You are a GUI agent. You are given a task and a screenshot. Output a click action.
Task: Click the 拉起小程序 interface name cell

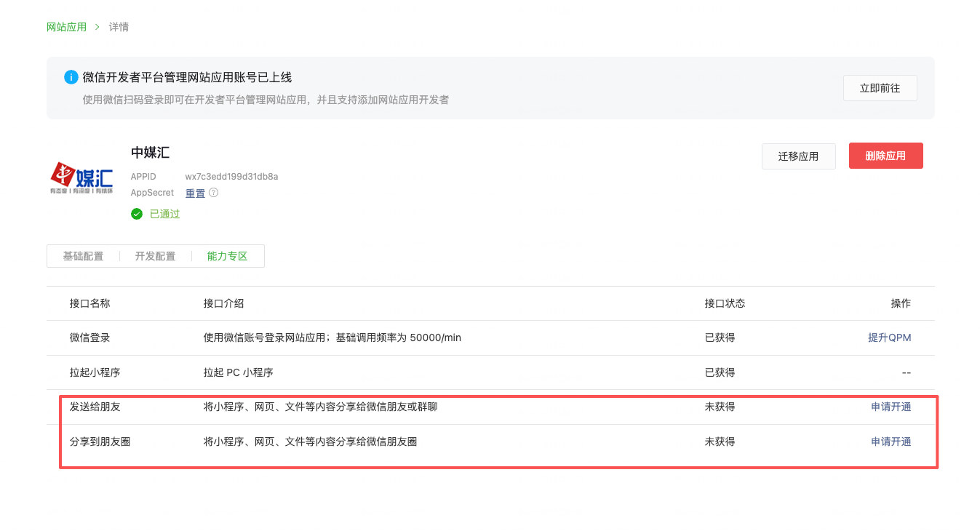[95, 372]
